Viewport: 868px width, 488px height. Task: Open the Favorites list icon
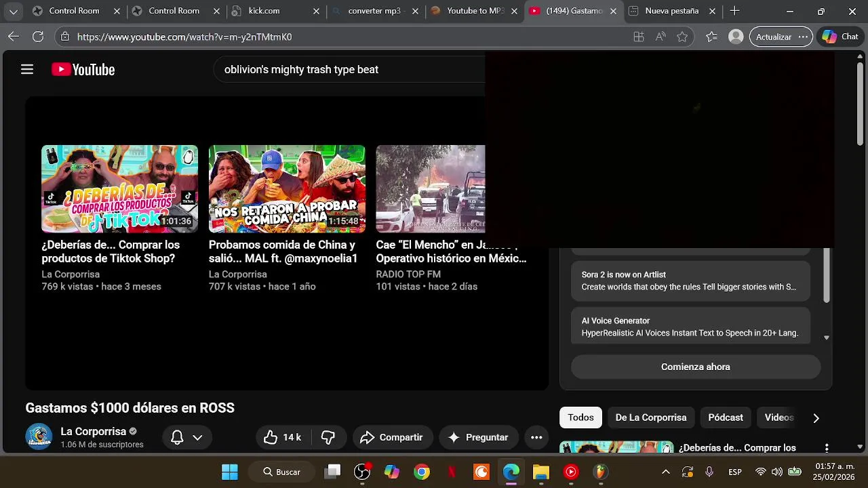click(711, 37)
